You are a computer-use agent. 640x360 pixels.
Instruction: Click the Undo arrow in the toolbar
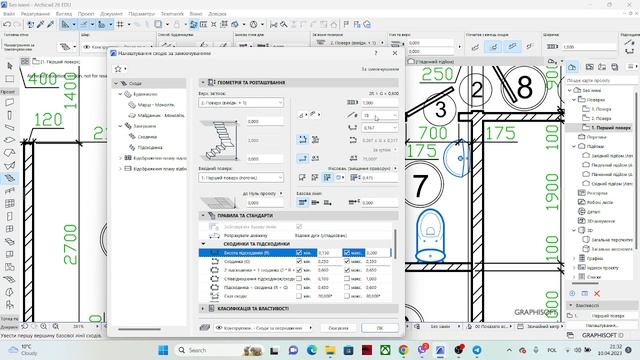coord(7,24)
